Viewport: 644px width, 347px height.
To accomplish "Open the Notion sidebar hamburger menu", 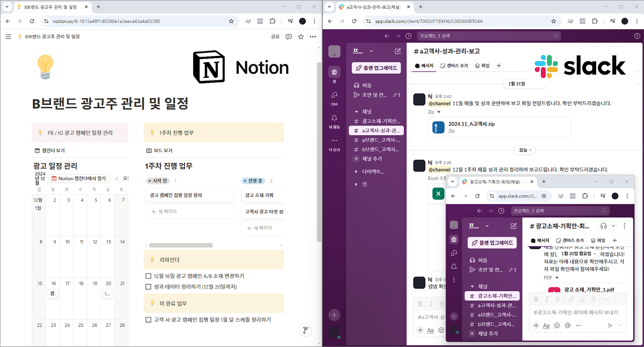I will [x=8, y=37].
